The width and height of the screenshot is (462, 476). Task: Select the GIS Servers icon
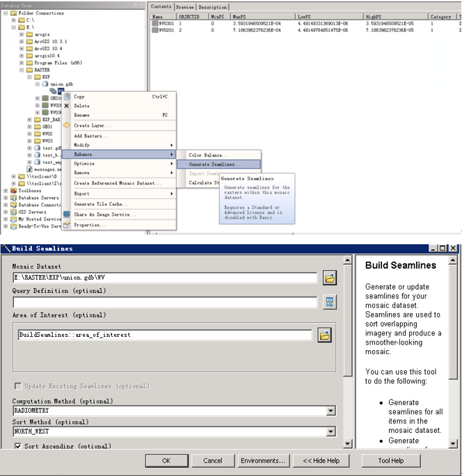[13, 212]
